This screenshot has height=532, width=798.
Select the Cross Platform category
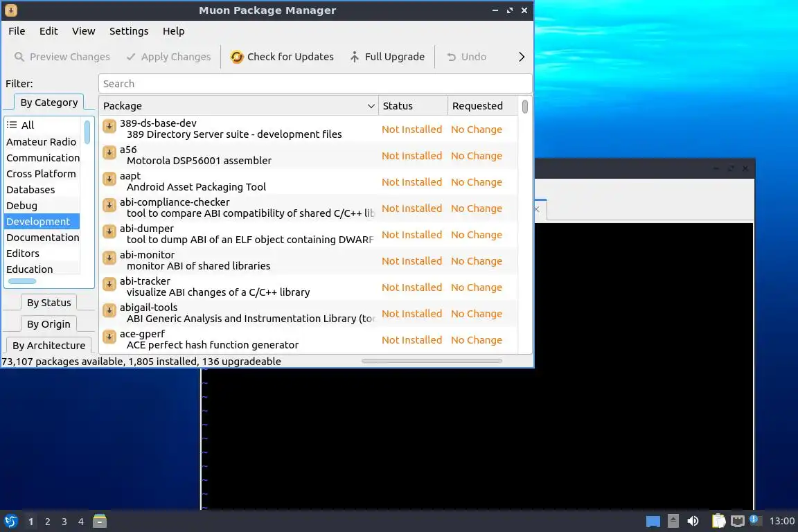[42, 174]
